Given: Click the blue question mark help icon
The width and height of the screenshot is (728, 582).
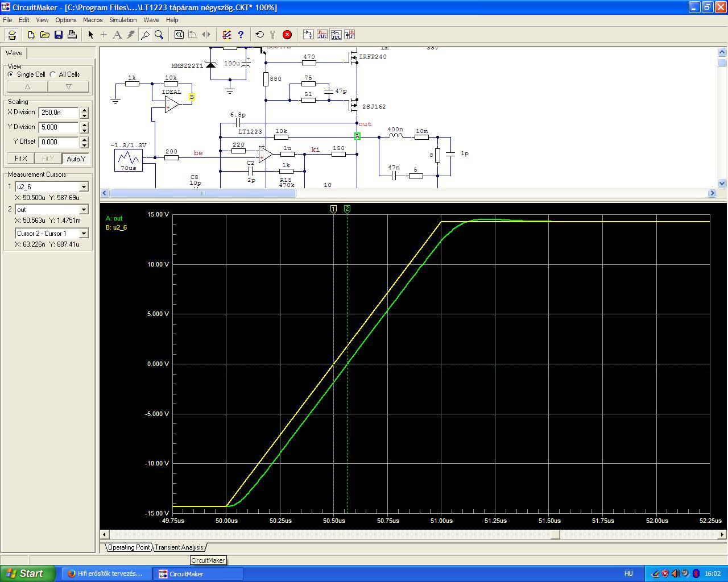Looking at the screenshot, I should [x=241, y=35].
